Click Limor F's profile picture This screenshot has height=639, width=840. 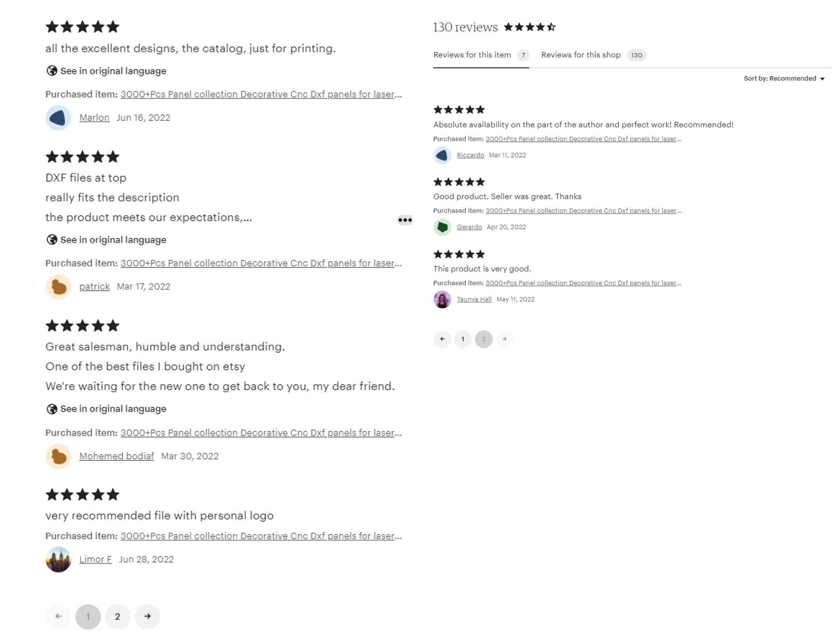[58, 560]
